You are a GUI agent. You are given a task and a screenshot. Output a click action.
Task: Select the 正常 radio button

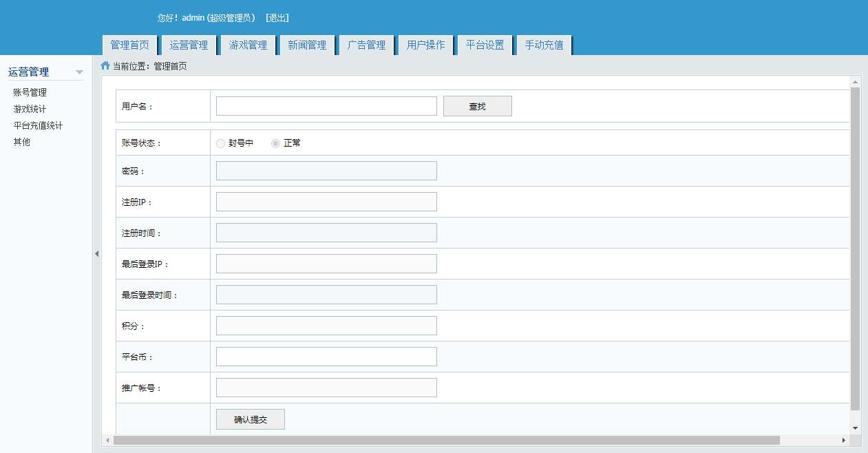275,143
